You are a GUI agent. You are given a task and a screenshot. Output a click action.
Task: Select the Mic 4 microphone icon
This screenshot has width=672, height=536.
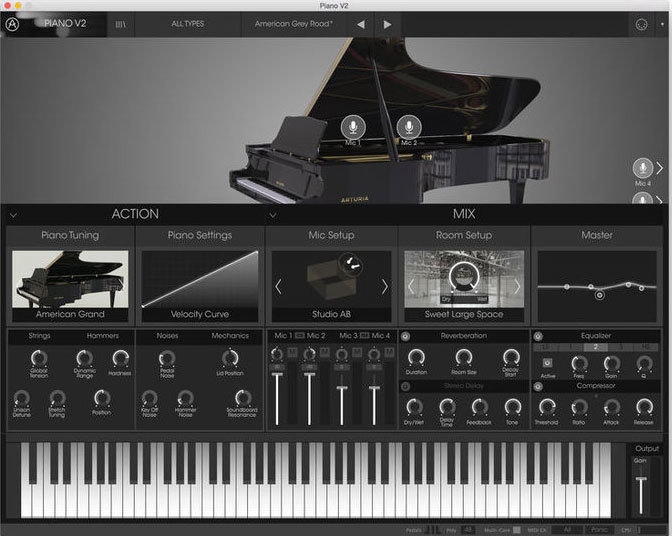coord(643,168)
